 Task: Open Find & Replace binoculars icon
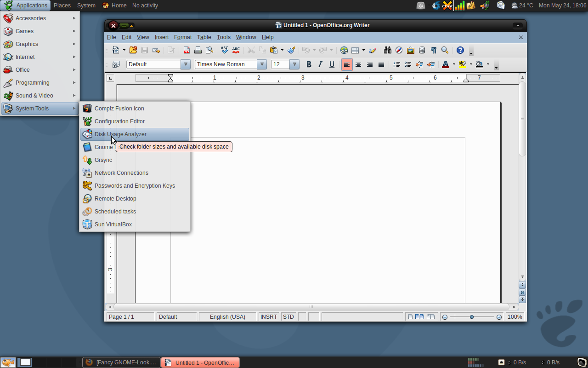388,50
